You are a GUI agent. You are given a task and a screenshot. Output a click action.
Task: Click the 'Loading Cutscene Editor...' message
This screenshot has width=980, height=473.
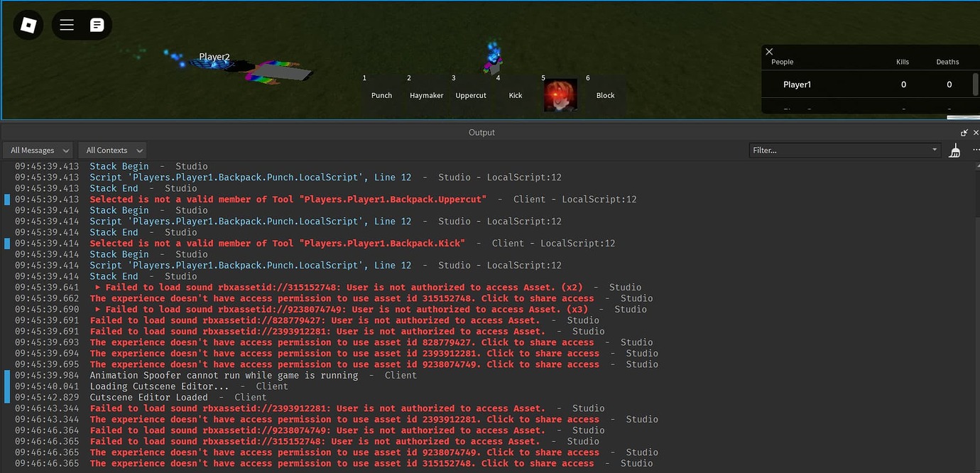(x=159, y=386)
